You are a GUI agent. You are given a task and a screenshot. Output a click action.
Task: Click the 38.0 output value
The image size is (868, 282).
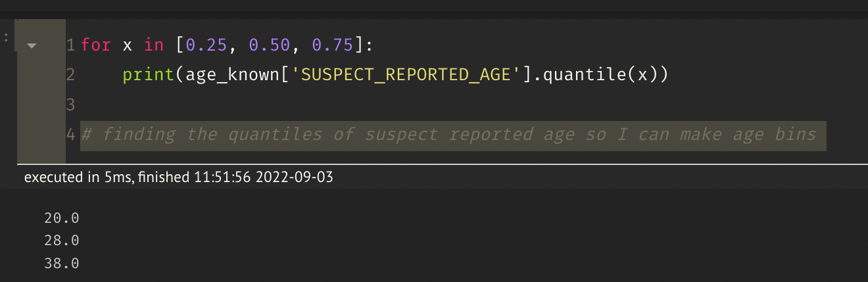coord(61,264)
